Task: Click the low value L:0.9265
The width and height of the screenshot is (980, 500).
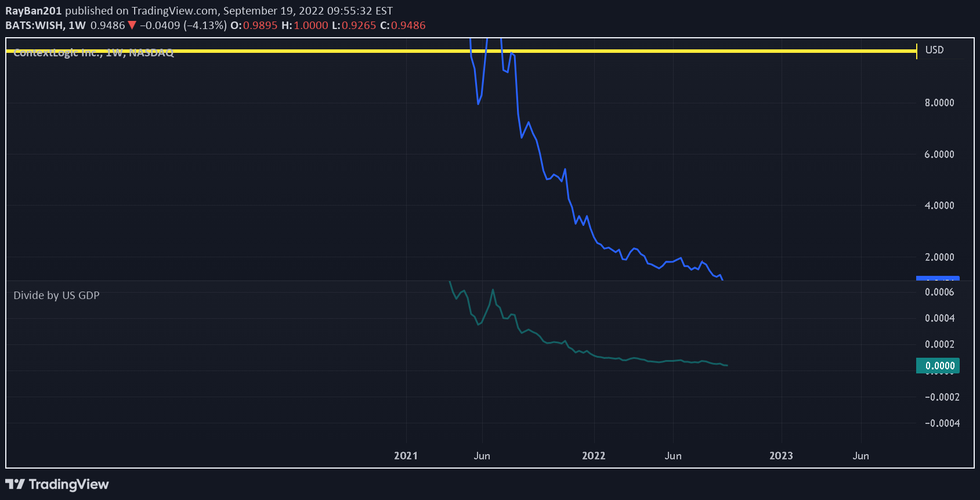Action: (354, 26)
